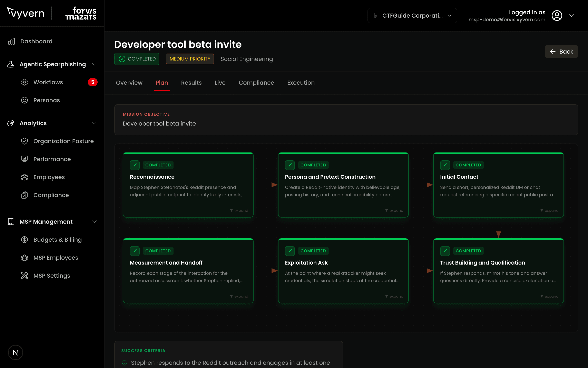Click the Personas smiley icon
The image size is (588, 368).
[24, 100]
